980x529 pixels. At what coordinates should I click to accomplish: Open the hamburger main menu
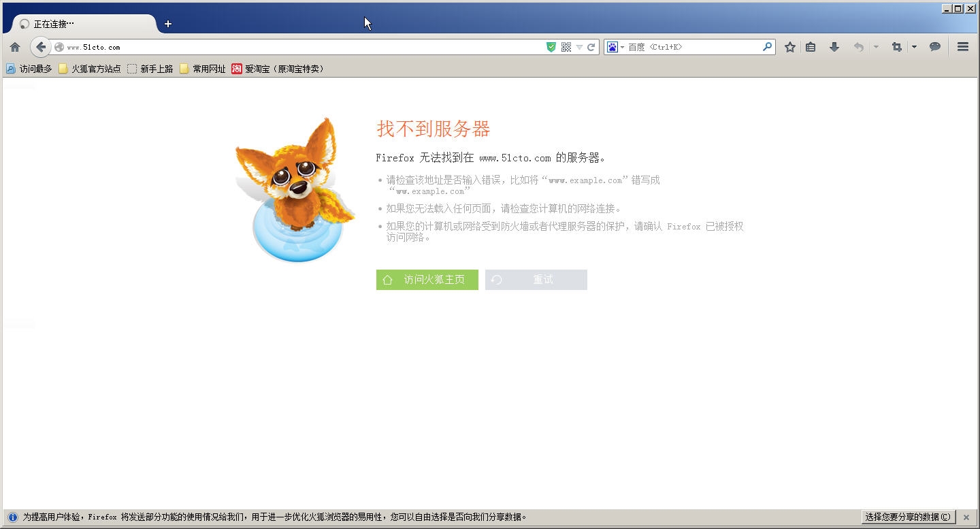pyautogui.click(x=962, y=47)
